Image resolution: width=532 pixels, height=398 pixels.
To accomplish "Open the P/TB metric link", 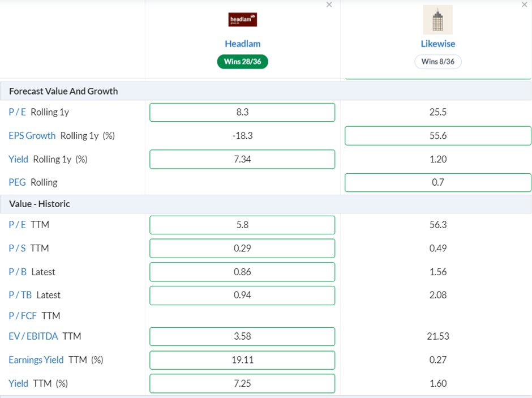I will [20, 295].
